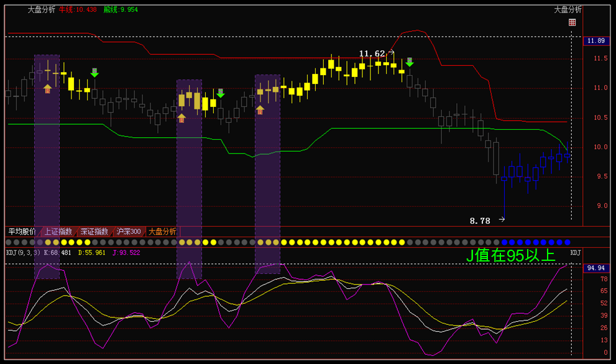Click the green J值在95以上 annotation text

tap(511, 255)
